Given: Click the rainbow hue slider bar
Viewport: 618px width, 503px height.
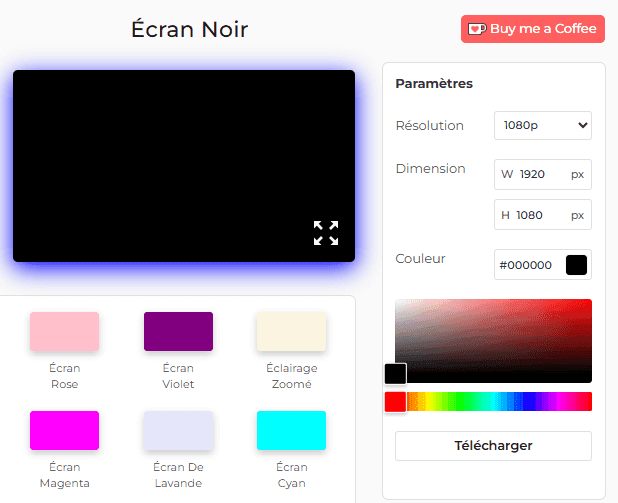Looking at the screenshot, I should point(493,401).
